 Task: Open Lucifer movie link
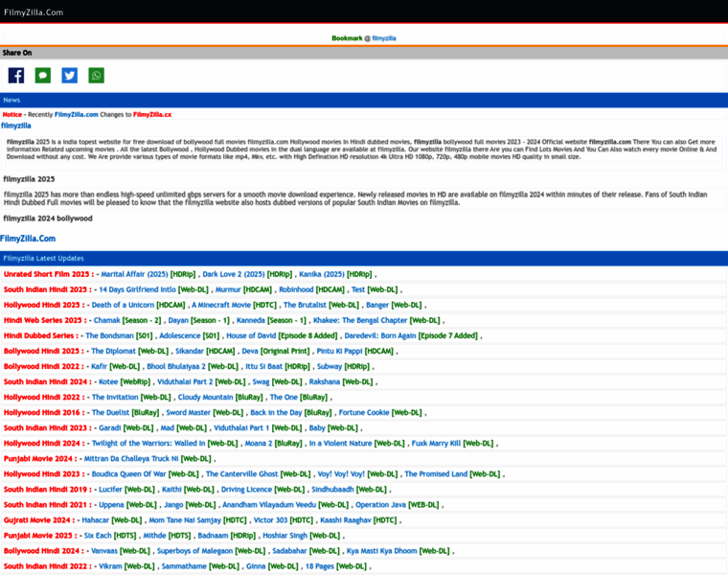pyautogui.click(x=110, y=489)
